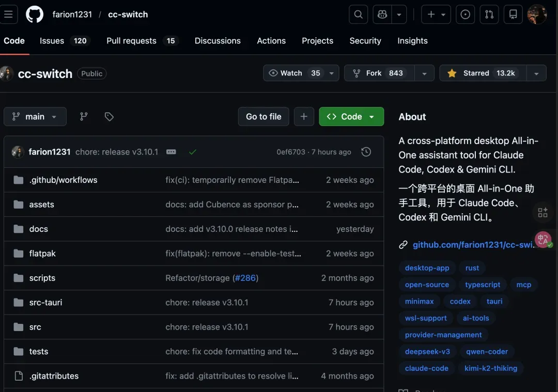Click the green check status icon
558x392 pixels.
[x=193, y=152]
